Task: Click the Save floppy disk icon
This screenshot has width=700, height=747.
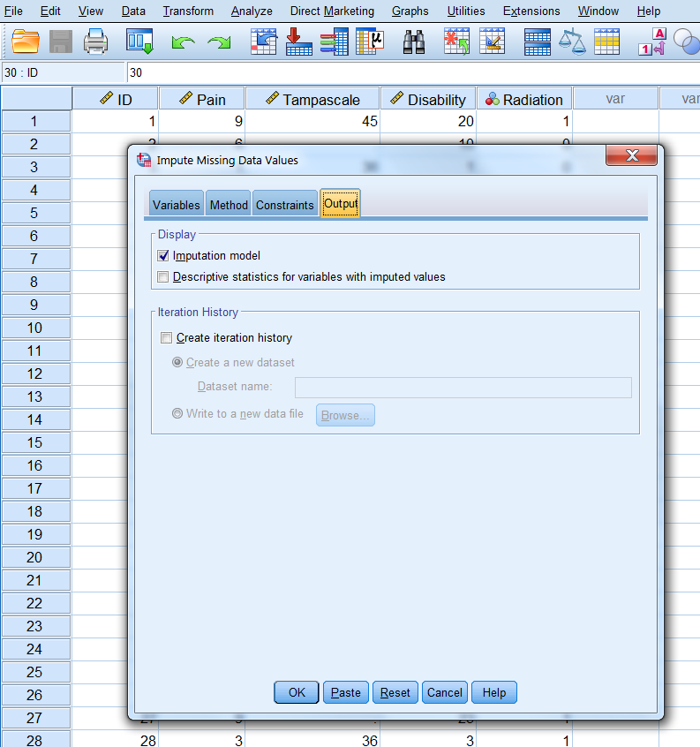Action: pos(61,41)
